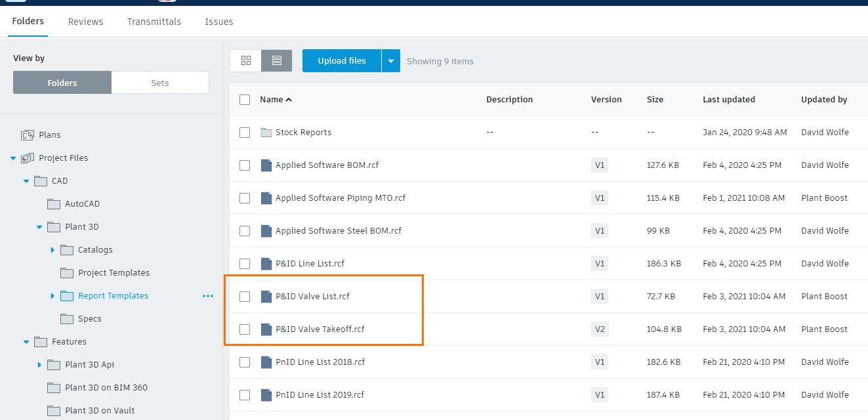Switch to list view layout

(276, 60)
